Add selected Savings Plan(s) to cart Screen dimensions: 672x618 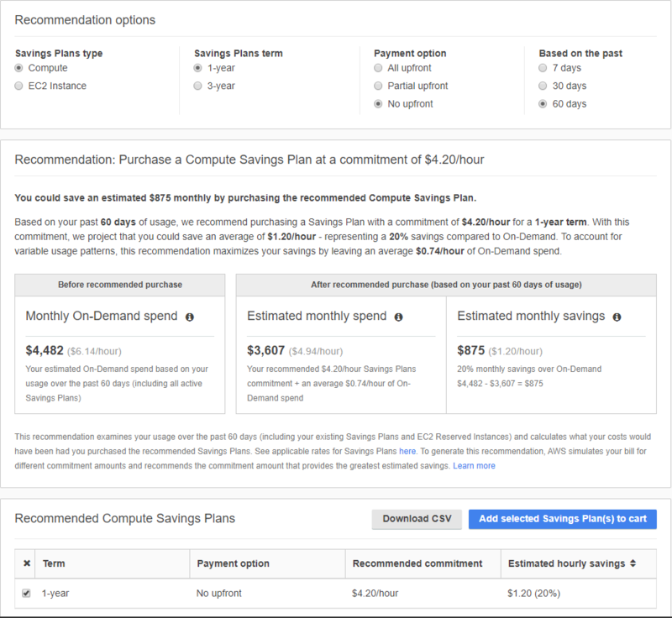point(562,519)
